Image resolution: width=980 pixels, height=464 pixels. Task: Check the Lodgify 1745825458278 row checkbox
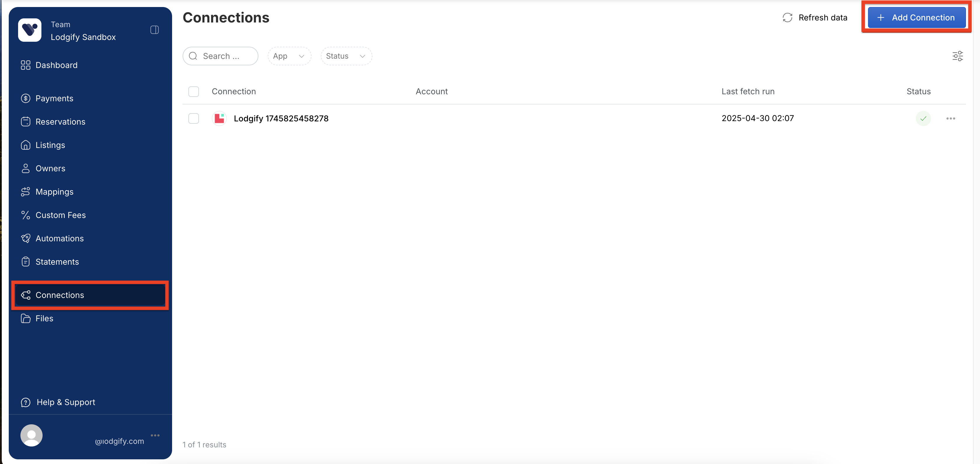pos(194,119)
